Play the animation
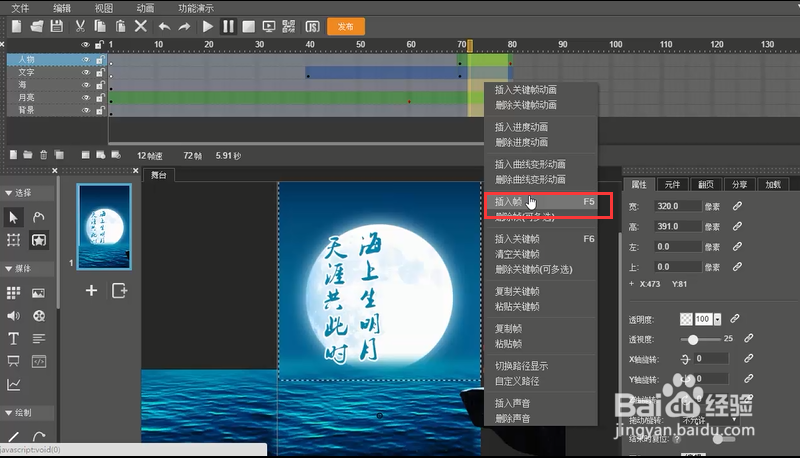This screenshot has height=458, width=800. pos(208,27)
